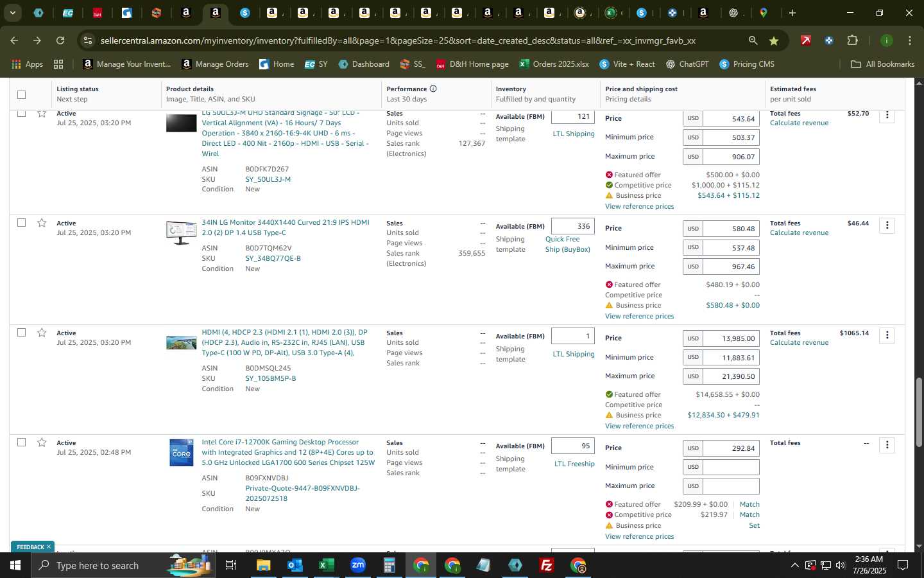Viewport: 924px width, 578px height.
Task: Open Chrome three-dot menu
Action: click(x=909, y=40)
